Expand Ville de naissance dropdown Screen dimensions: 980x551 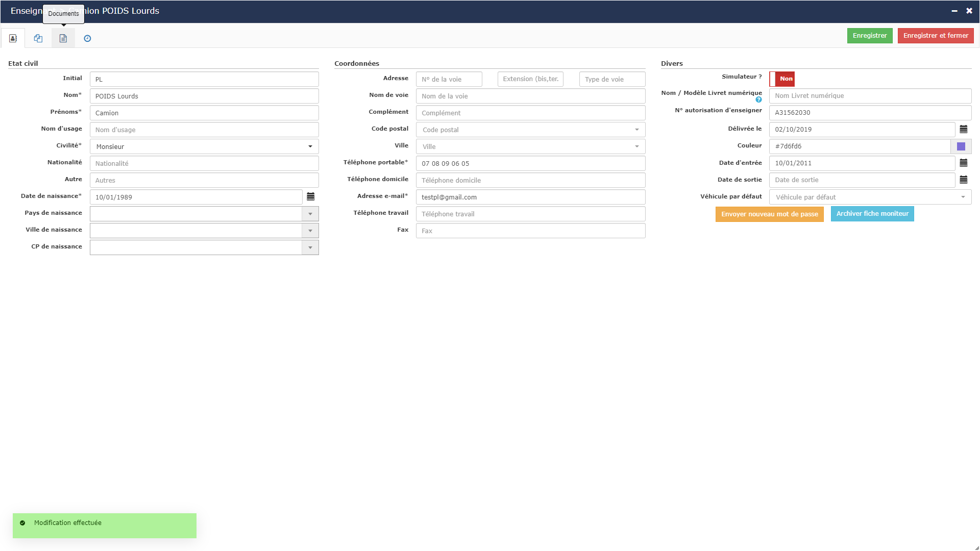tap(310, 231)
